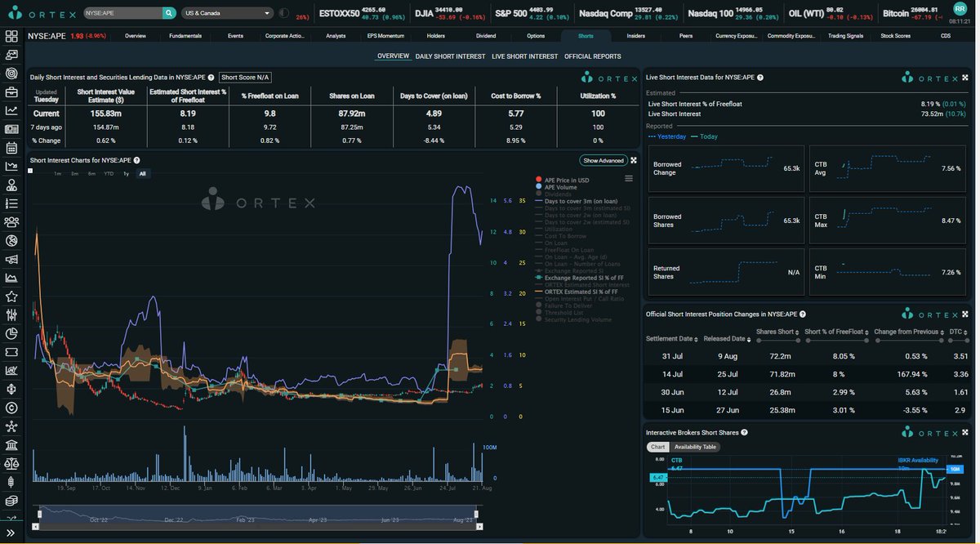Open the pie chart icon in sidebar
Screen dimensions: 980x544
(x=11, y=333)
